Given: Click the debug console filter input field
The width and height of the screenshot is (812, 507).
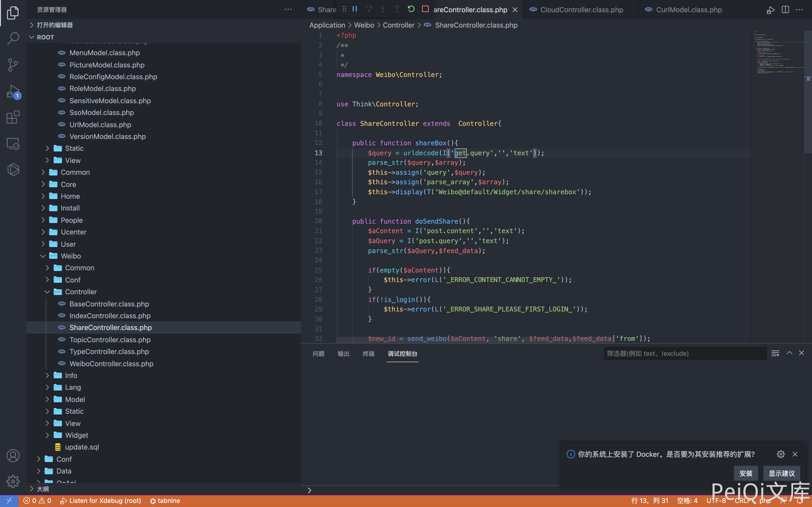Looking at the screenshot, I should (x=684, y=353).
